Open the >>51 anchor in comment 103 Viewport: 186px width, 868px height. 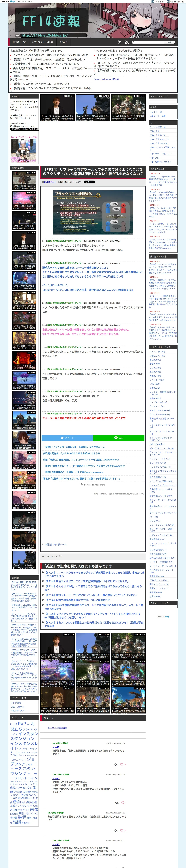[56, 844]
